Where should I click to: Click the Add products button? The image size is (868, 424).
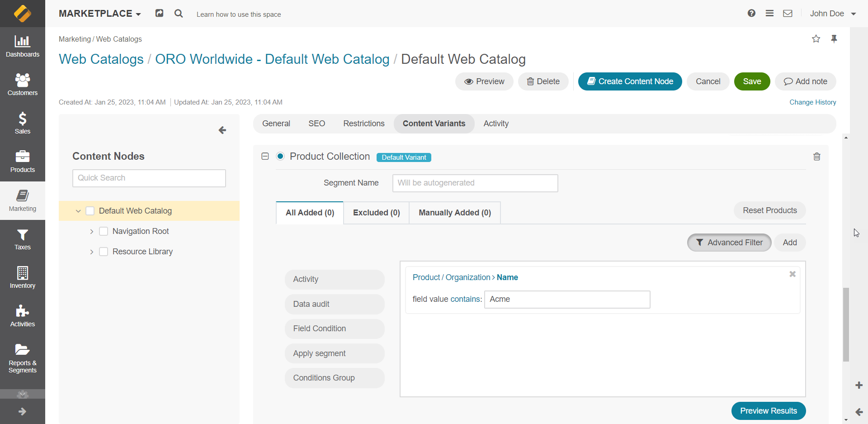tap(790, 243)
